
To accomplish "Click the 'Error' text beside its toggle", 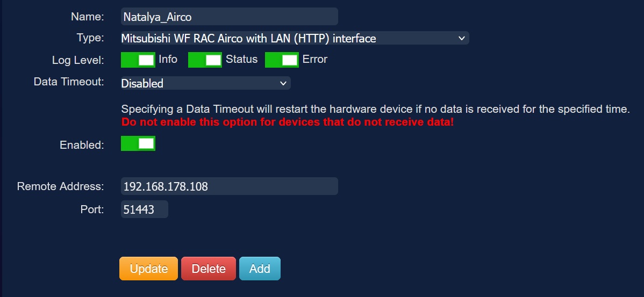I will coord(315,59).
